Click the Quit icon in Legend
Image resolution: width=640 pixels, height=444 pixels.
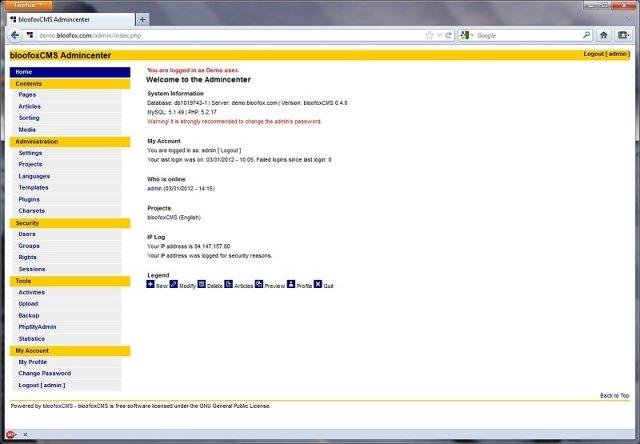point(318,284)
